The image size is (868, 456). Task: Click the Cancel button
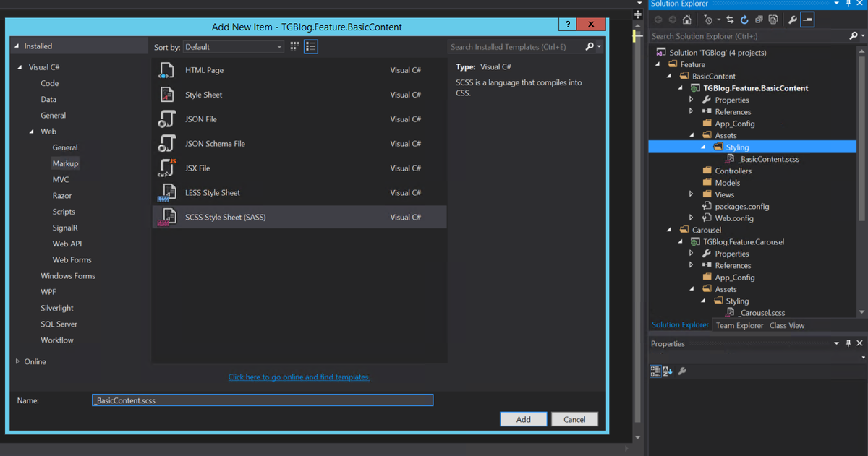[x=574, y=419]
